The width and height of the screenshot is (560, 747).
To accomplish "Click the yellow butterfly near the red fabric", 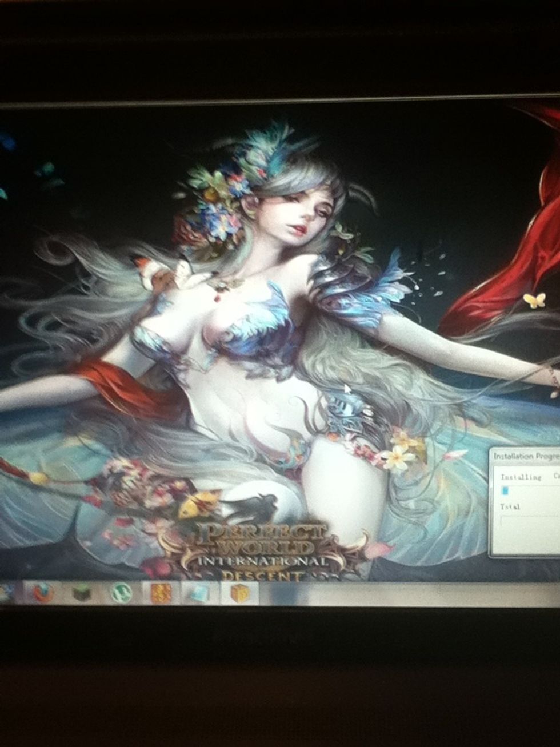I will click(x=534, y=300).
